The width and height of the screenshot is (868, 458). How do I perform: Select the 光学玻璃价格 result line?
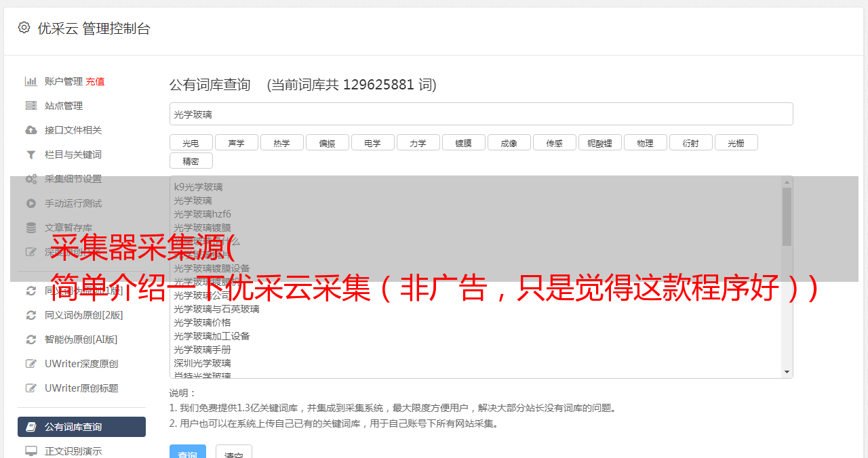pyautogui.click(x=202, y=322)
